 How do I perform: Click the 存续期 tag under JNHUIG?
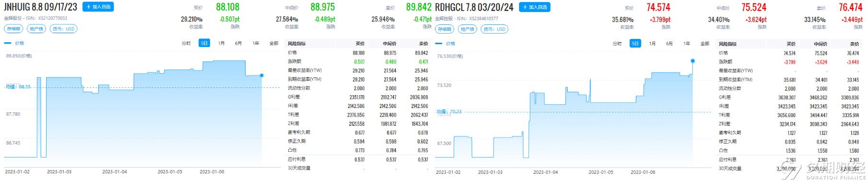pos(14,29)
